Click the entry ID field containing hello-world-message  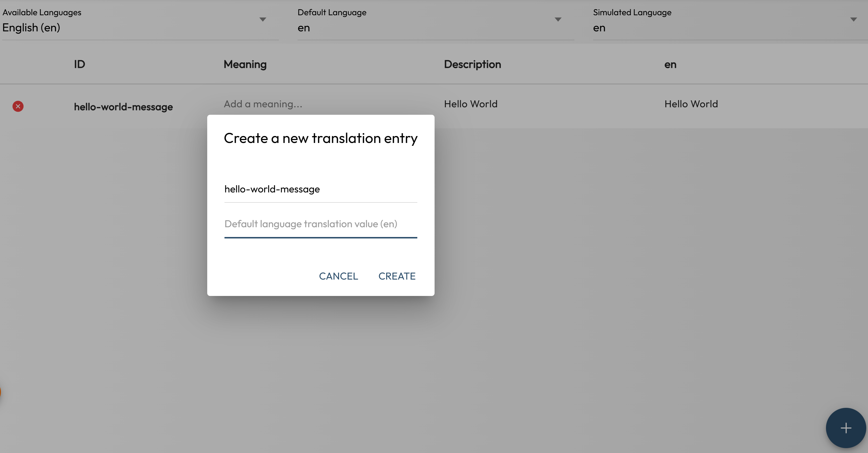point(320,189)
